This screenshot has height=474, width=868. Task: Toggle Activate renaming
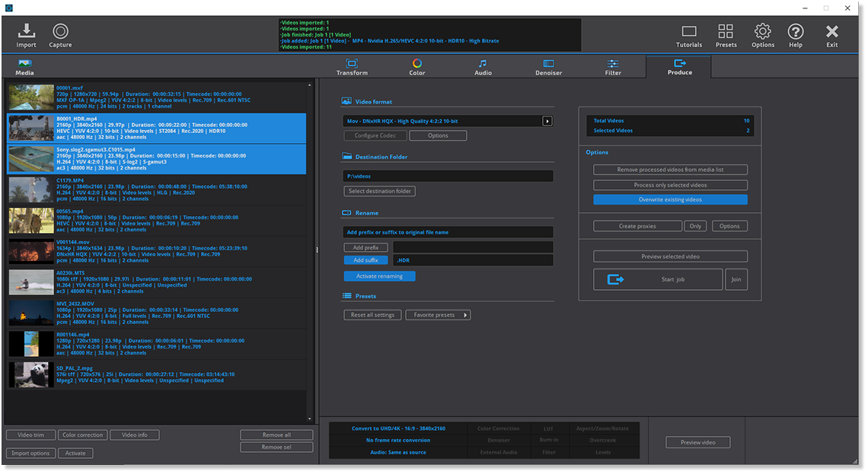pyautogui.click(x=379, y=276)
